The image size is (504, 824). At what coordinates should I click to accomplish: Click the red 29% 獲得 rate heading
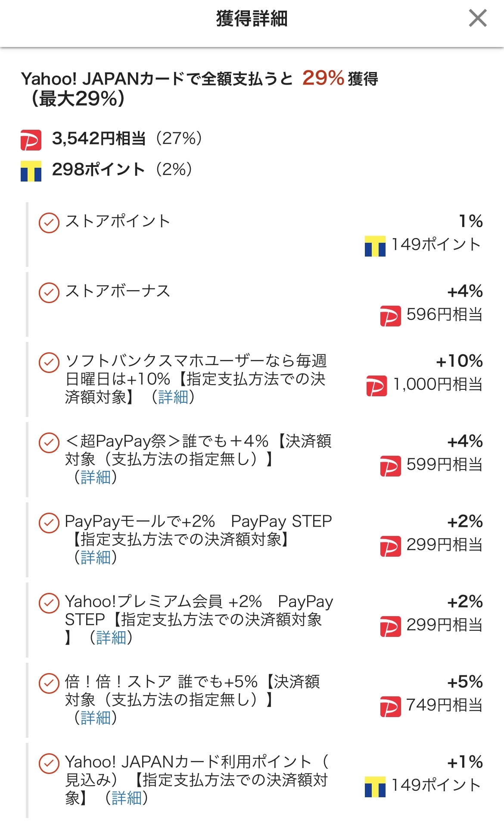(323, 78)
